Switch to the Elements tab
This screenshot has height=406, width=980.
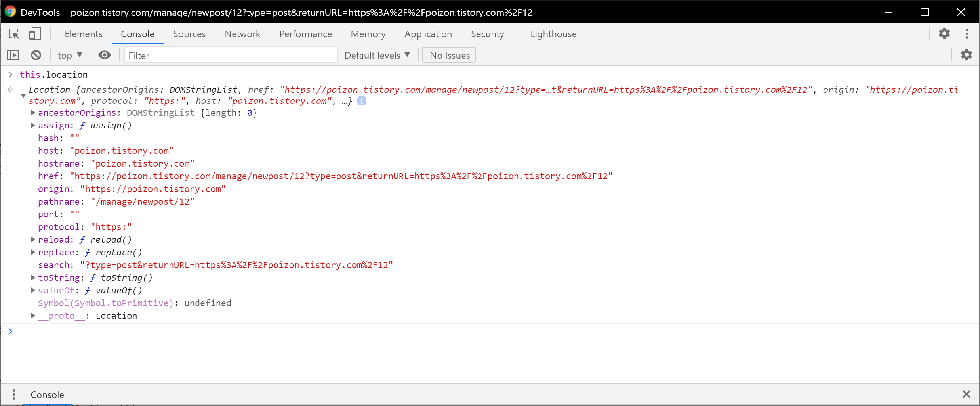click(x=84, y=34)
